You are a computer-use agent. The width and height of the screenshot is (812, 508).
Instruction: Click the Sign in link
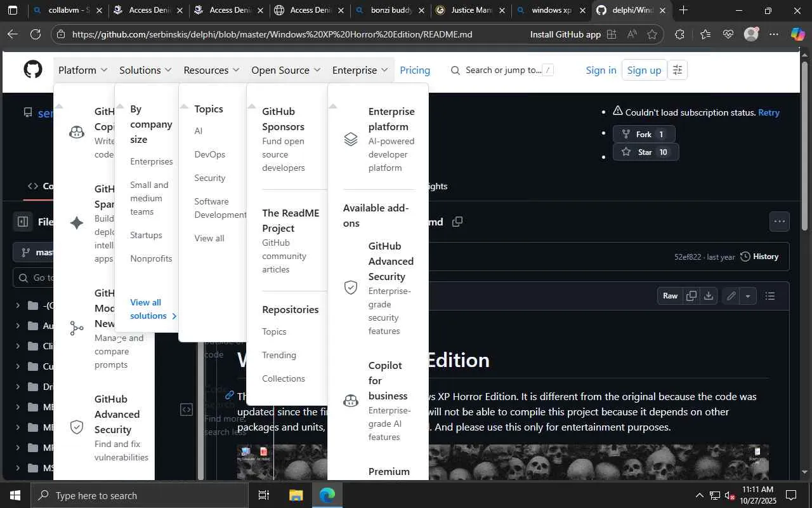601,70
